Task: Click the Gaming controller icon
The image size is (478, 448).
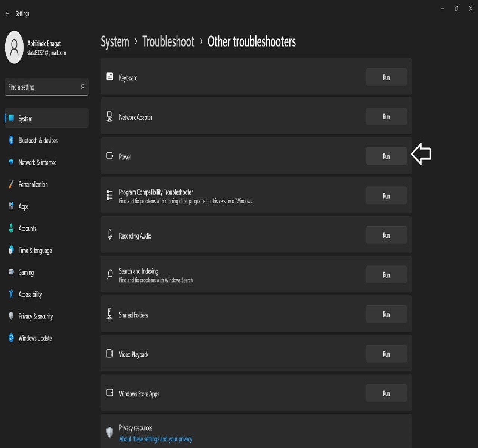Action: [x=11, y=272]
